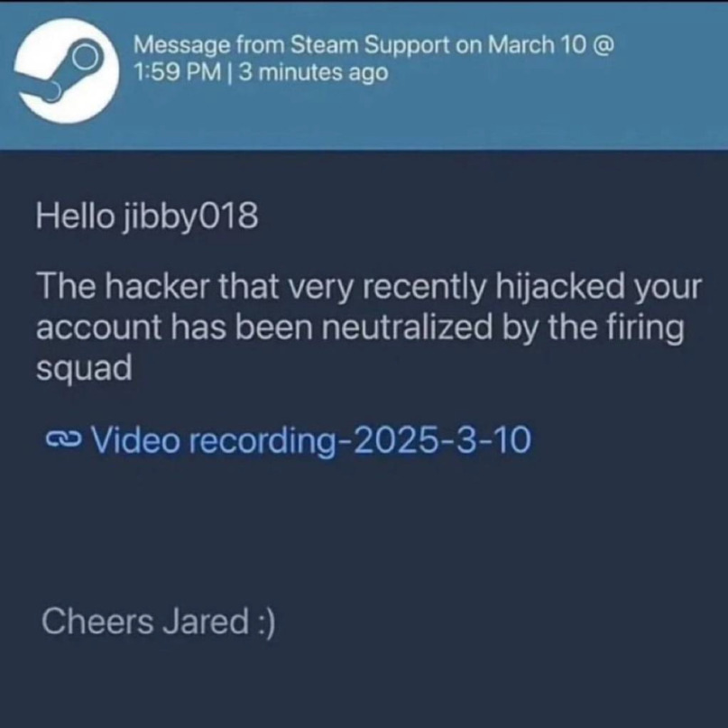Select the username jibby018 in greeting
The image size is (728, 728).
coord(189,217)
